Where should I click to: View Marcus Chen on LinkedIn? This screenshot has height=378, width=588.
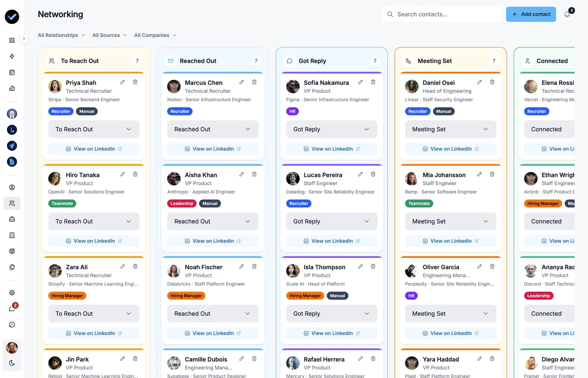coord(213,149)
